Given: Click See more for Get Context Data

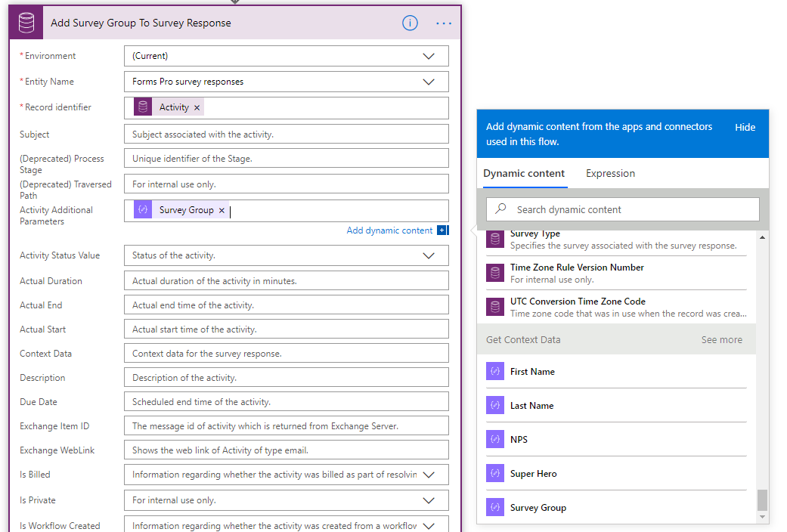Looking at the screenshot, I should 721,339.
